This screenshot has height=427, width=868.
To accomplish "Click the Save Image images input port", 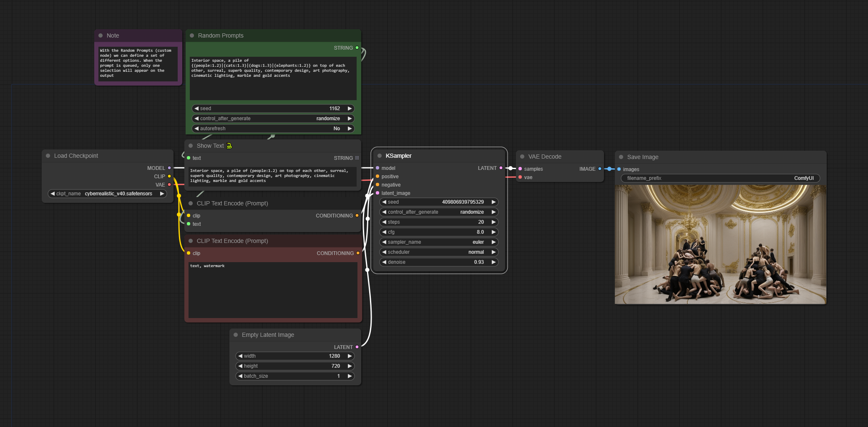I will click(x=619, y=169).
